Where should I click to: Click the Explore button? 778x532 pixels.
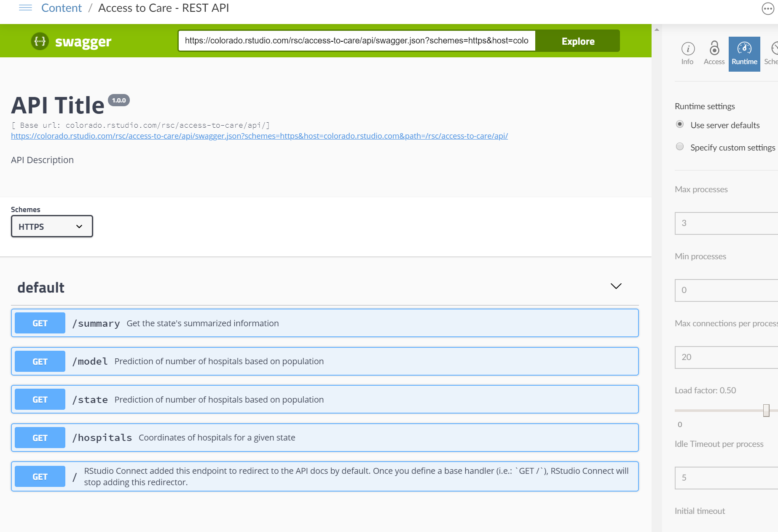(x=578, y=41)
